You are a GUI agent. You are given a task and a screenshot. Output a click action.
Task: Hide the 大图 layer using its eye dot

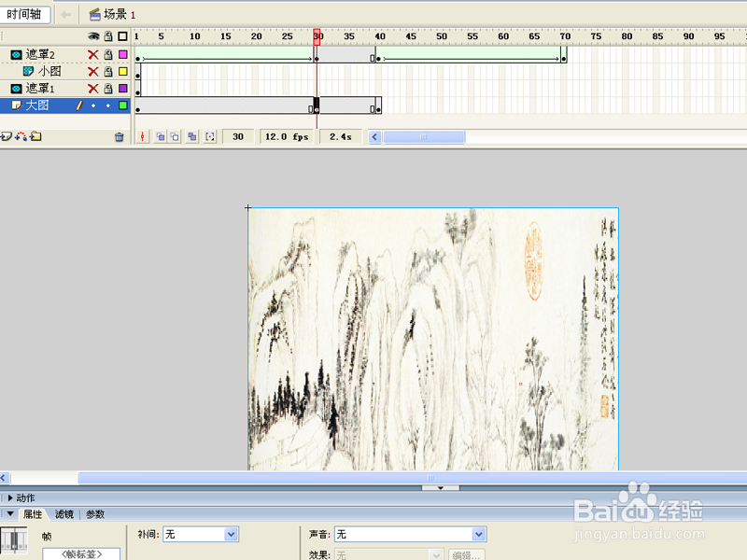[93, 105]
